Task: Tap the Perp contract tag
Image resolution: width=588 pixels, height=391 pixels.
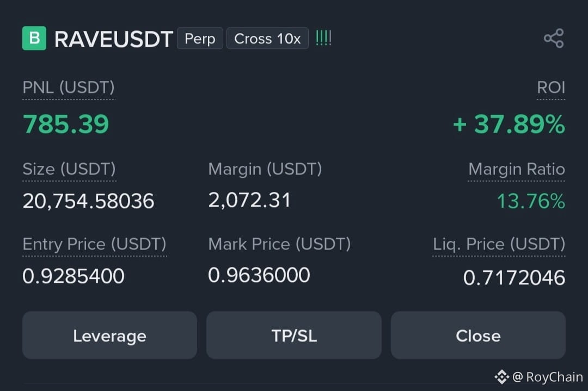Action: (x=200, y=38)
